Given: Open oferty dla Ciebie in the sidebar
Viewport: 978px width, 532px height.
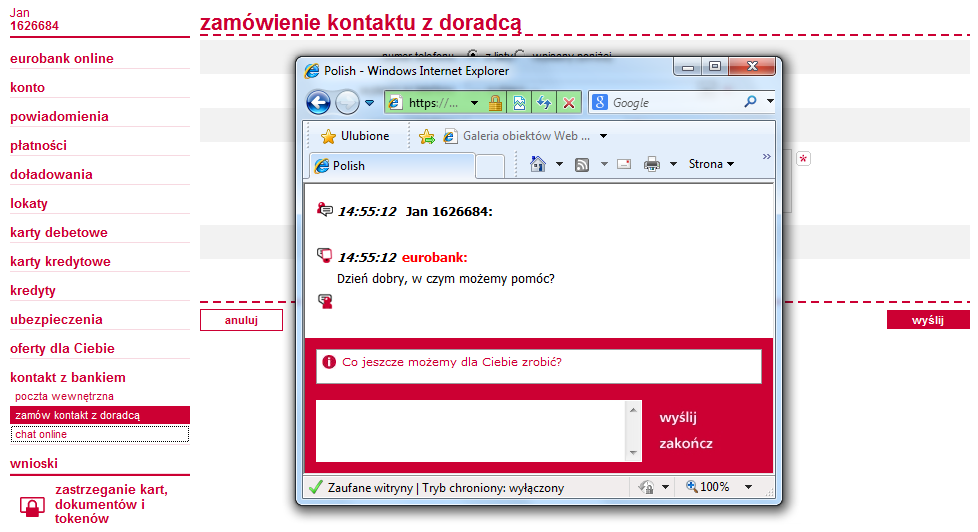Looking at the screenshot, I should click(x=62, y=349).
